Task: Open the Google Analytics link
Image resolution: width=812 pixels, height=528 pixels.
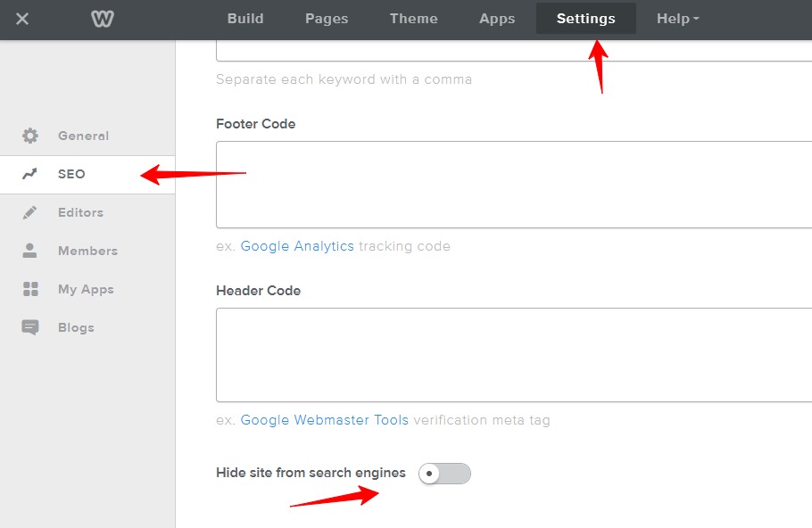Action: (297, 246)
